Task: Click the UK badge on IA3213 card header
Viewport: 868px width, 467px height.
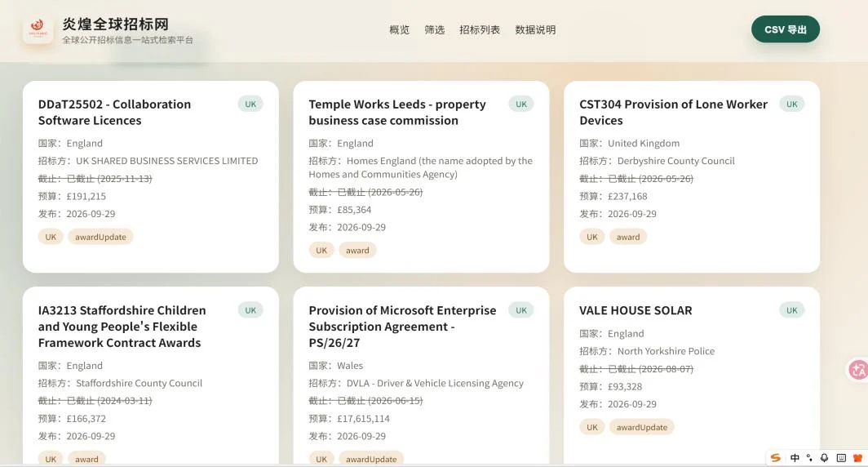Action: [250, 310]
